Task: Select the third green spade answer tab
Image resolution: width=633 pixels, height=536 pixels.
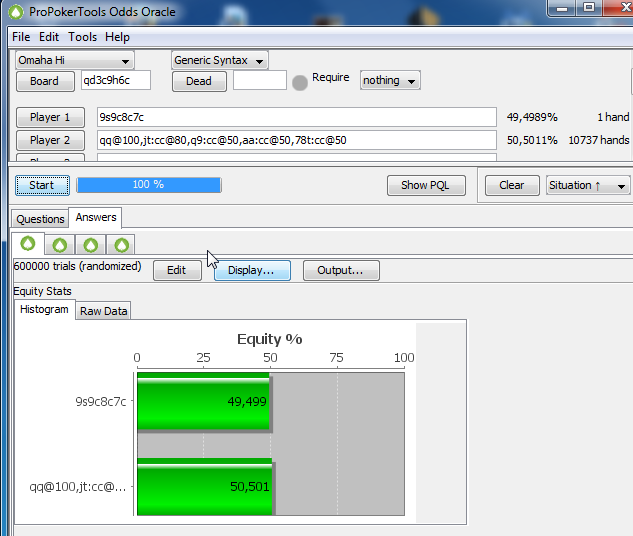Action: tap(90, 245)
